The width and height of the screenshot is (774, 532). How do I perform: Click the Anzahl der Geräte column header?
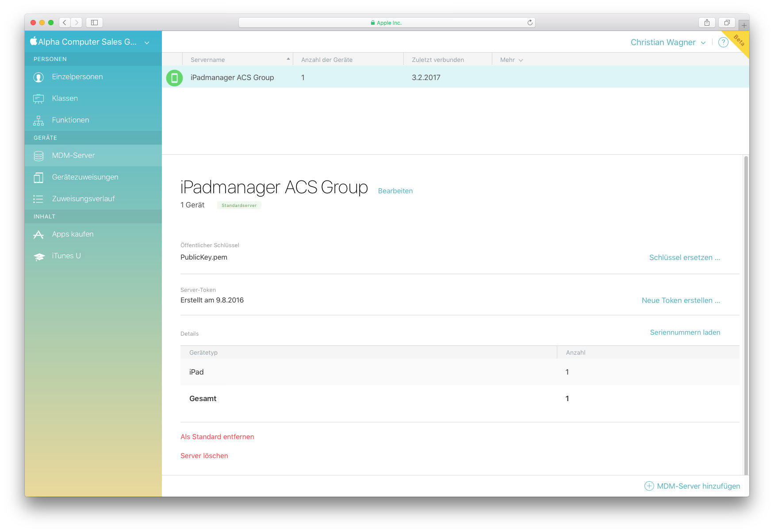pyautogui.click(x=349, y=59)
